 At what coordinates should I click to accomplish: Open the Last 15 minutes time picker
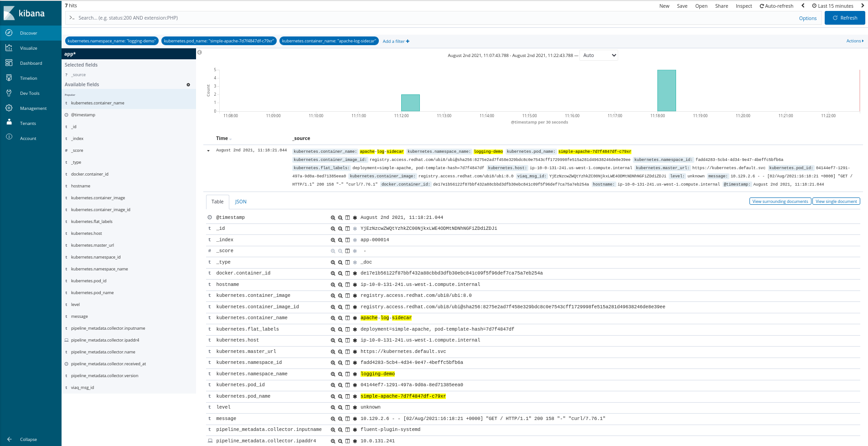[832, 6]
